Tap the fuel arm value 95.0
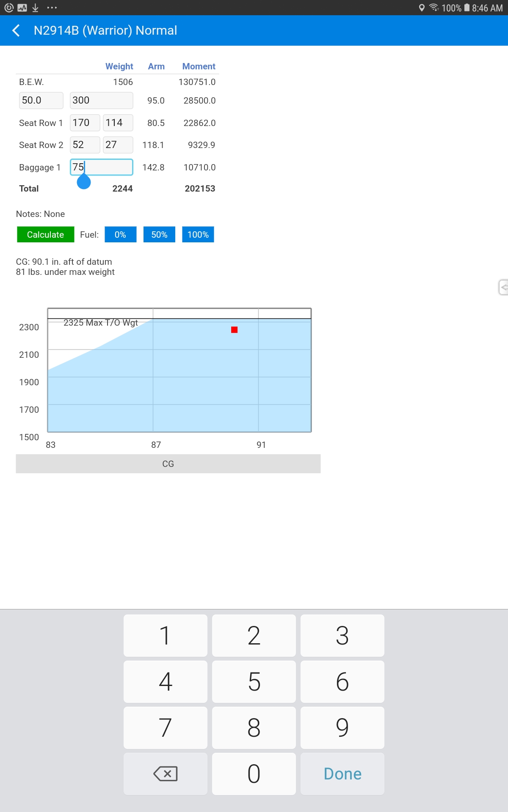This screenshot has height=812, width=508. point(156,101)
